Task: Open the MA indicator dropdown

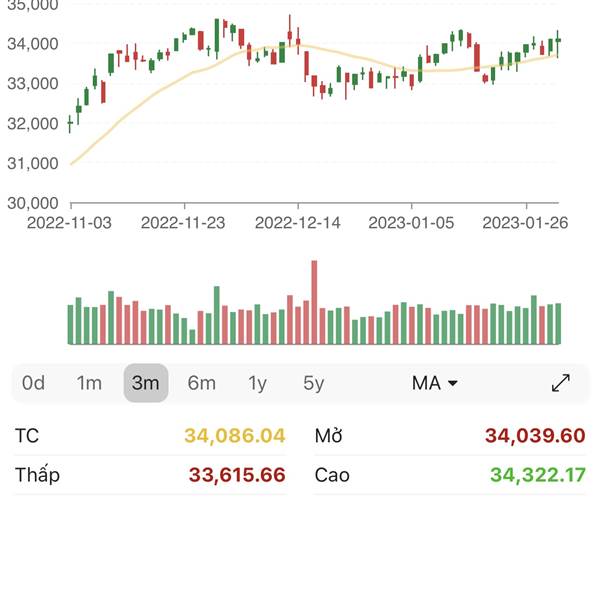Action: pos(435,383)
